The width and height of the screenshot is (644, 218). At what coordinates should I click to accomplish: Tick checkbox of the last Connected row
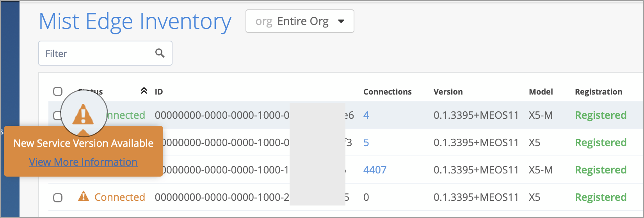[58, 198]
